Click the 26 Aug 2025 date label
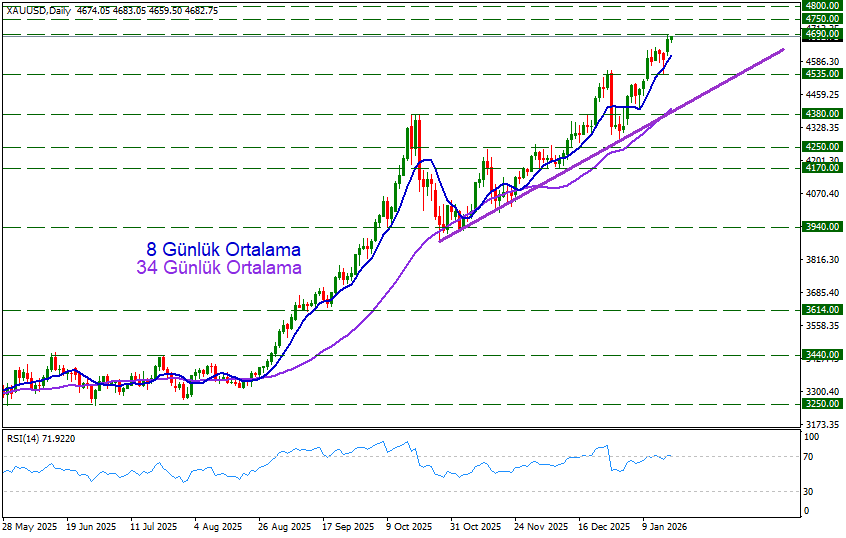Screen dimensions: 846x538 (281, 526)
